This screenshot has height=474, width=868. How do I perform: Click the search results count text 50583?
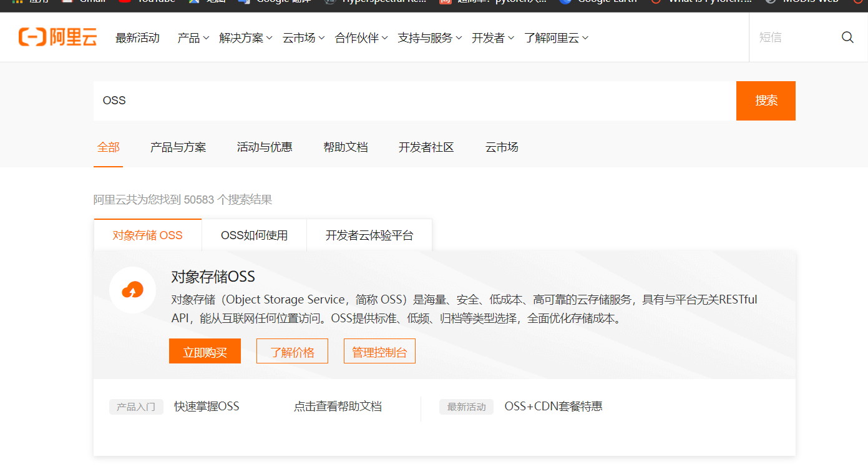(199, 200)
